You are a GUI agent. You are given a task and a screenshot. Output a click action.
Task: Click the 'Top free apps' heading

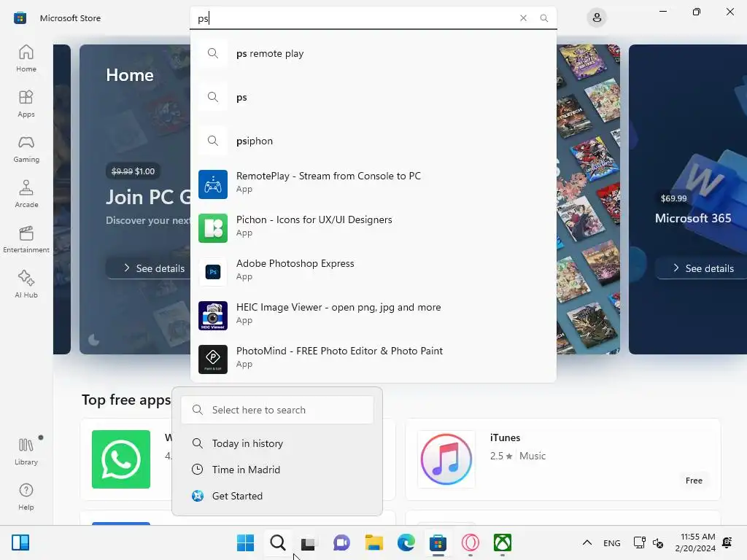coord(125,400)
